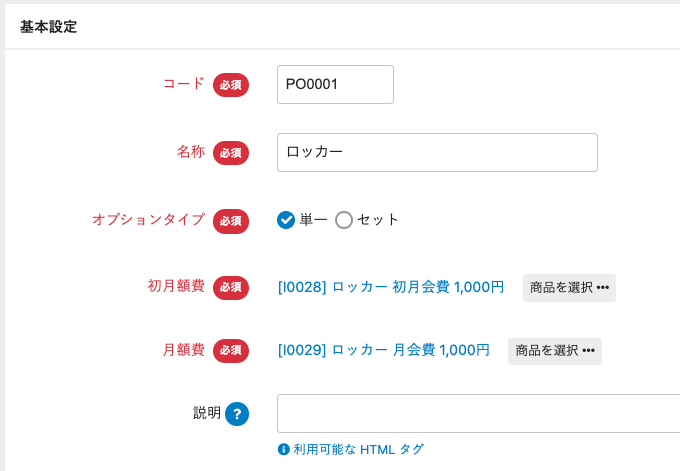Click the 説明 field label

pyautogui.click(x=206, y=413)
